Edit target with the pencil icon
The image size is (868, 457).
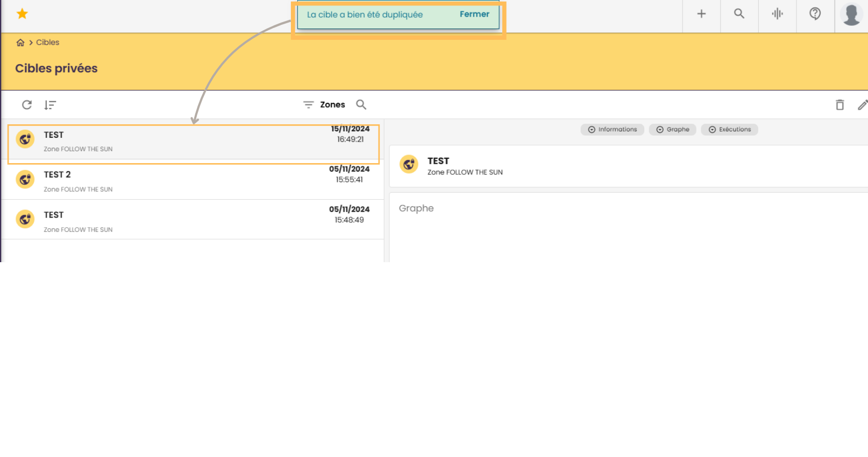862,105
